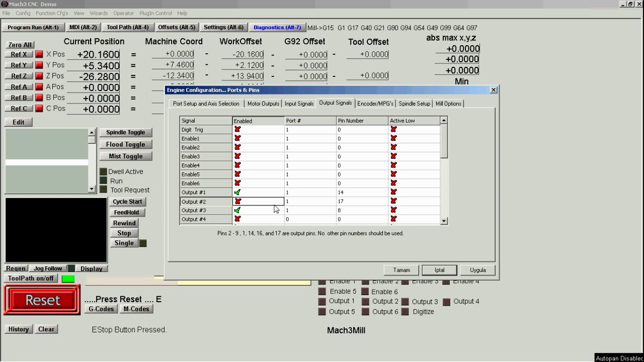This screenshot has height=362, width=644.
Task: Open Port Setup and Axis Selection tab
Action: tap(206, 104)
